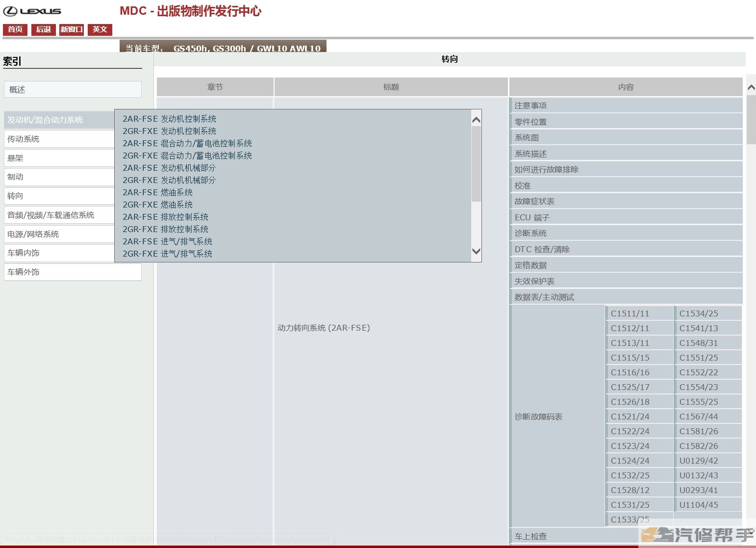Open 失效保护表 content row
Screen dimensions: 756x548
626,281
